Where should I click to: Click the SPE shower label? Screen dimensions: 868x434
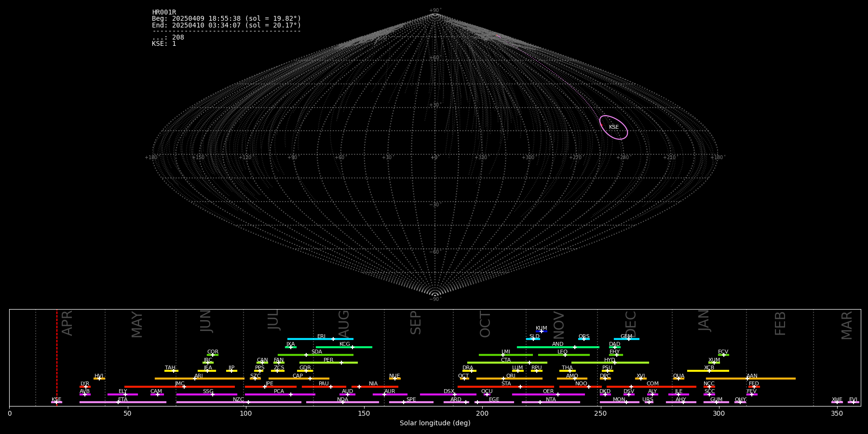pos(411,399)
